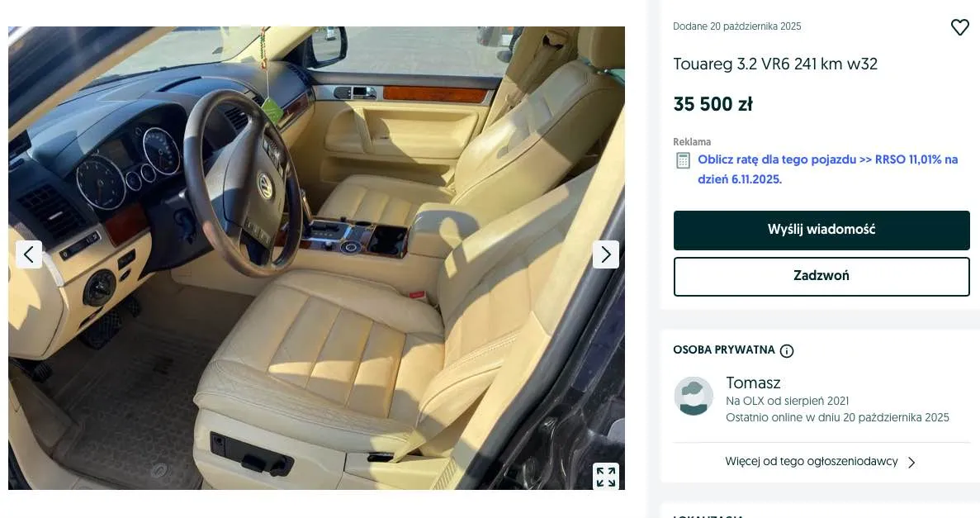
Task: Show next photo with right arrow
Action: pyautogui.click(x=606, y=254)
